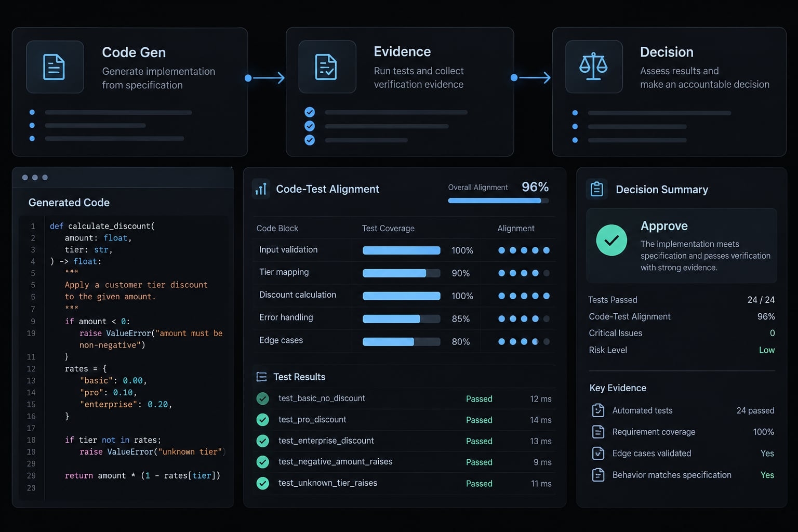Click the Key Evidence heading
Screen dimensions: 798x532
[618, 388]
